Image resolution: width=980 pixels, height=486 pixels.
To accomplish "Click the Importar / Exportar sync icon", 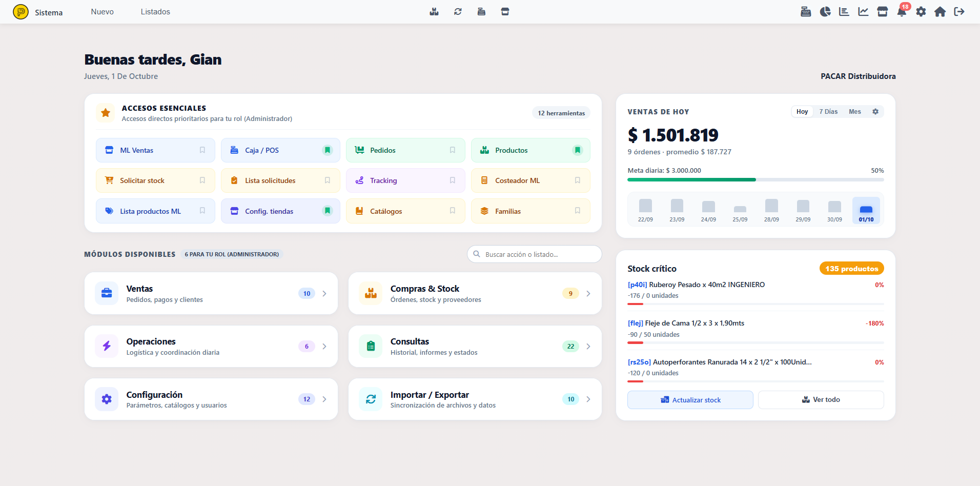I will [x=371, y=399].
